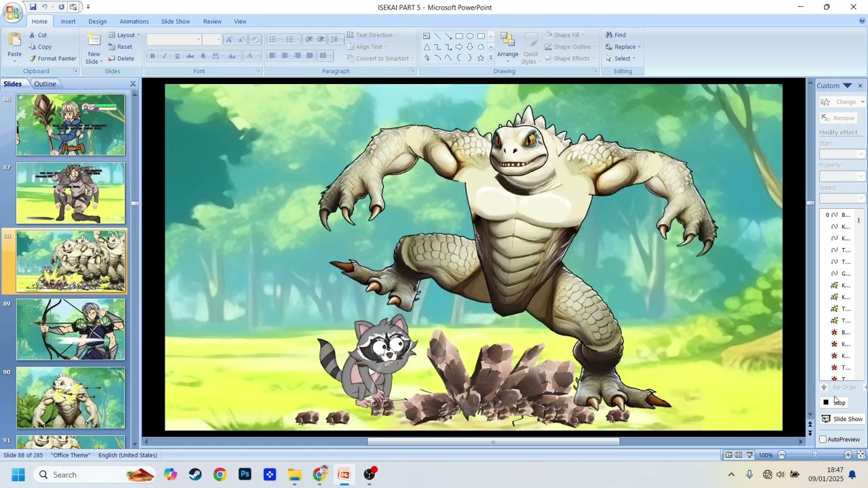Select slide 89 archer thumbnail
The width and height of the screenshot is (868, 488).
[x=71, y=329]
